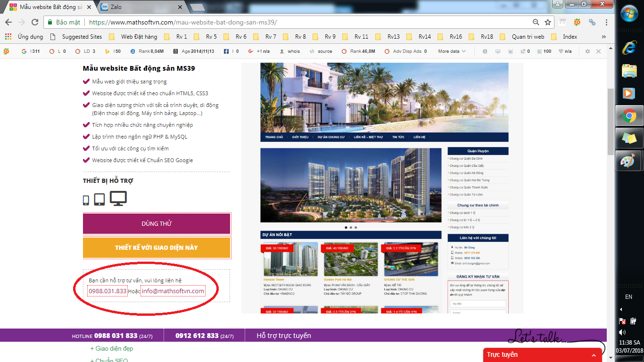
Task: Bookmark this page with the star icon
Action: [548, 22]
